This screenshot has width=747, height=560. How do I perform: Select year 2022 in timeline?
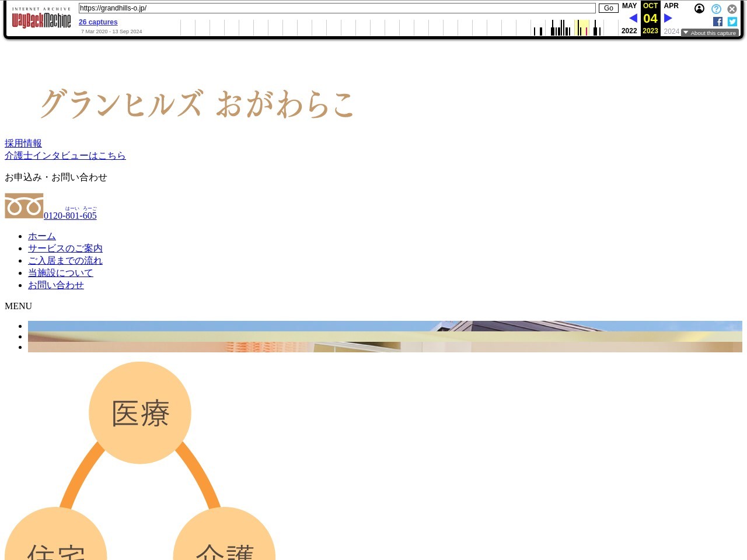click(629, 31)
